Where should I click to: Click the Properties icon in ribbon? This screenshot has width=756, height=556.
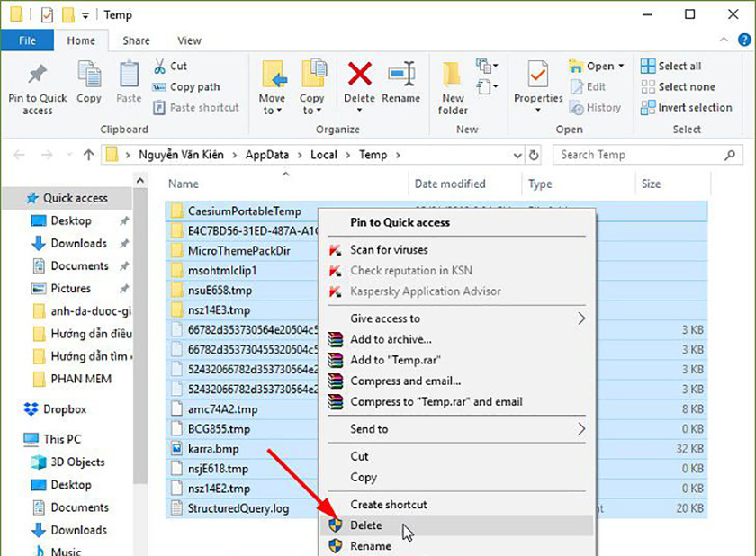click(538, 76)
